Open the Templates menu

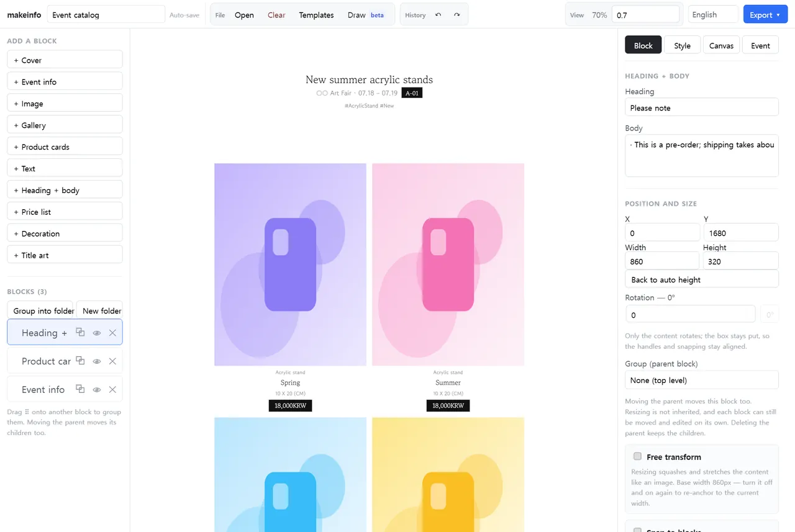pos(316,15)
